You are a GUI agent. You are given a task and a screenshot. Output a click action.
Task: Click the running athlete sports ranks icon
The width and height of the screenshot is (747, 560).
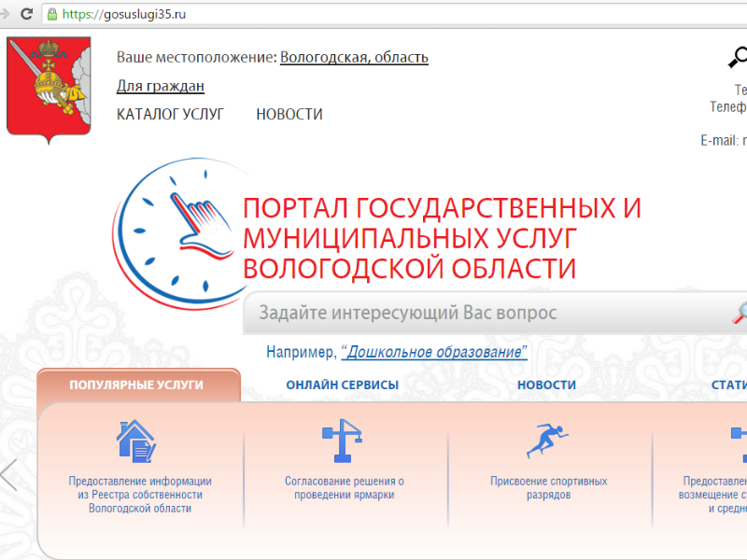(x=547, y=441)
